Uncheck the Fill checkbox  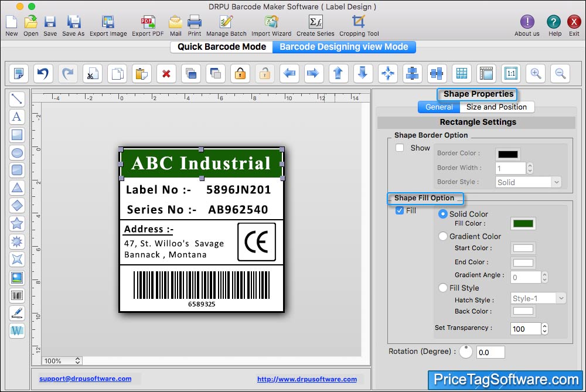point(400,210)
